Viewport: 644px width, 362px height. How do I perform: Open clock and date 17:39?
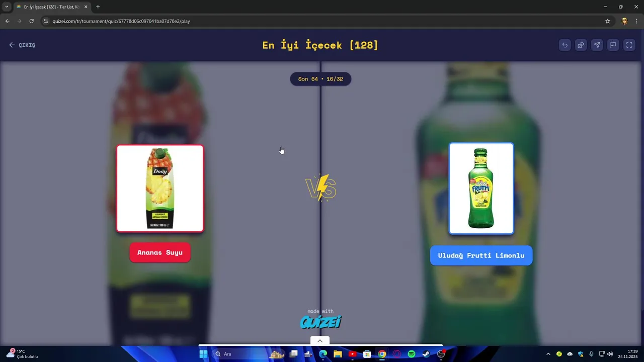(628, 354)
